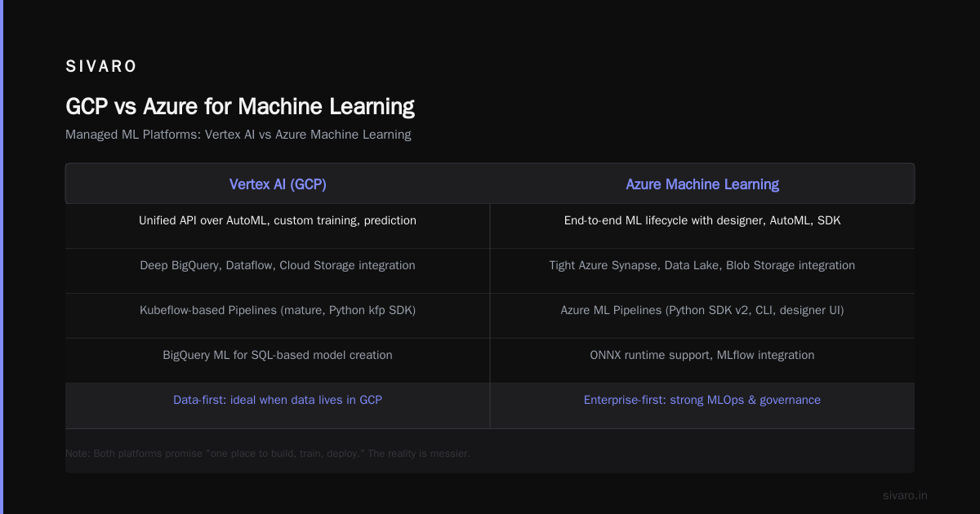Image resolution: width=980 pixels, height=514 pixels.
Task: Click the faint footnote about both platforms
Action: [268, 453]
